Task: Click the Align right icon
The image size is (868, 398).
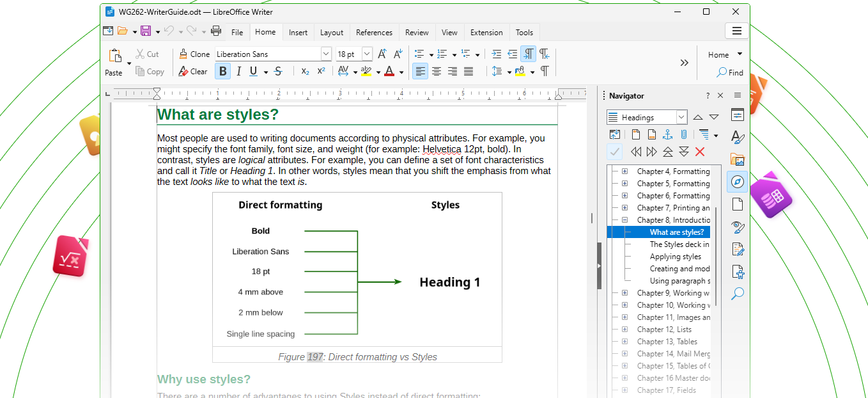Action: (x=453, y=72)
